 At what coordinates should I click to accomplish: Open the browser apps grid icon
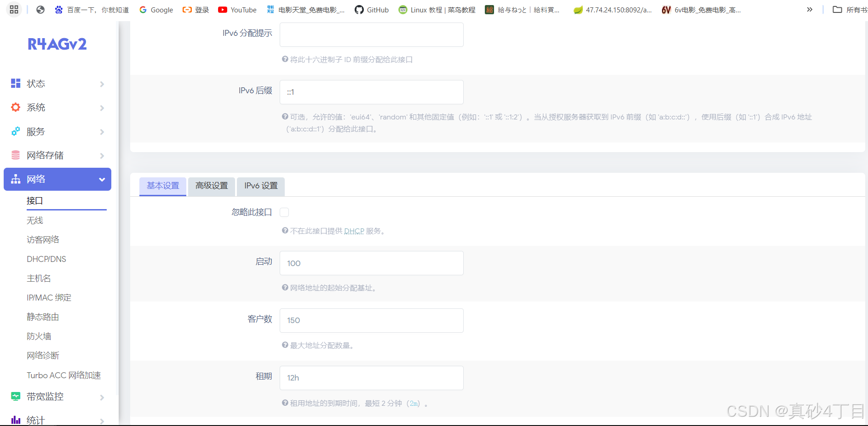click(14, 9)
